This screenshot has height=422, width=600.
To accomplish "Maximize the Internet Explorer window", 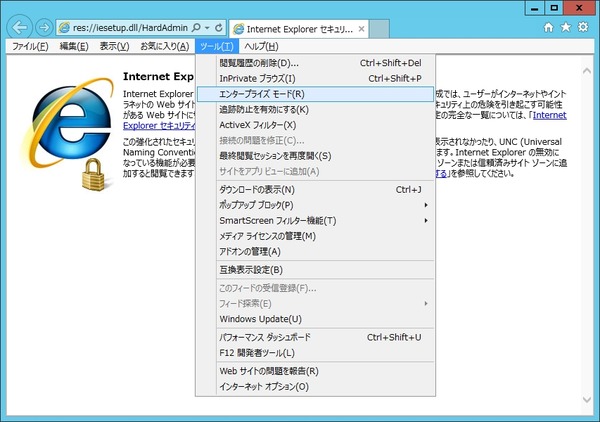I will pos(554,8).
